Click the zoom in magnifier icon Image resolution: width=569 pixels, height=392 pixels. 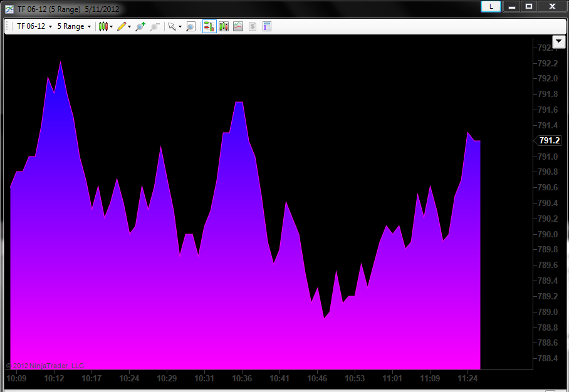tap(140, 26)
